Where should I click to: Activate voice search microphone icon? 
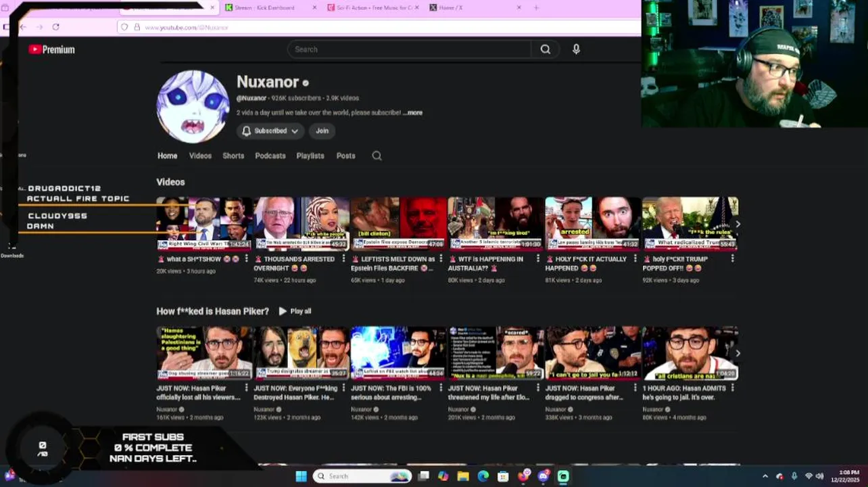pyautogui.click(x=576, y=49)
